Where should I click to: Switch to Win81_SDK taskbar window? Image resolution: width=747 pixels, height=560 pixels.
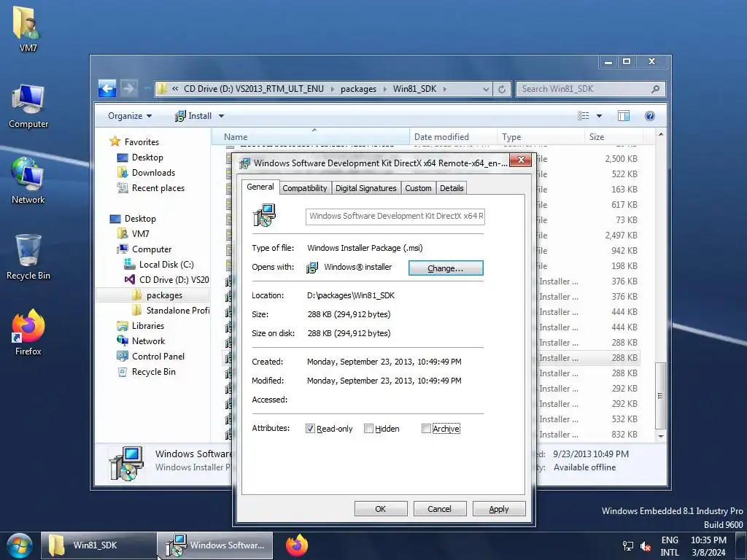point(98,545)
